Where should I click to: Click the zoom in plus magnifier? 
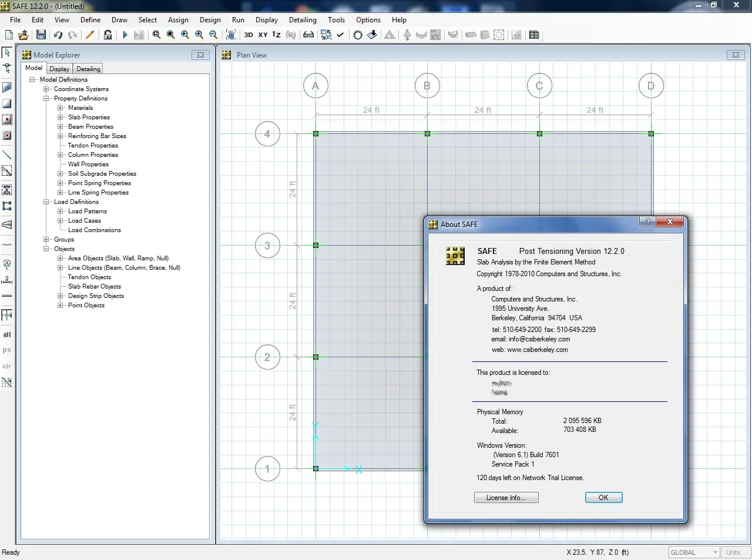[199, 35]
